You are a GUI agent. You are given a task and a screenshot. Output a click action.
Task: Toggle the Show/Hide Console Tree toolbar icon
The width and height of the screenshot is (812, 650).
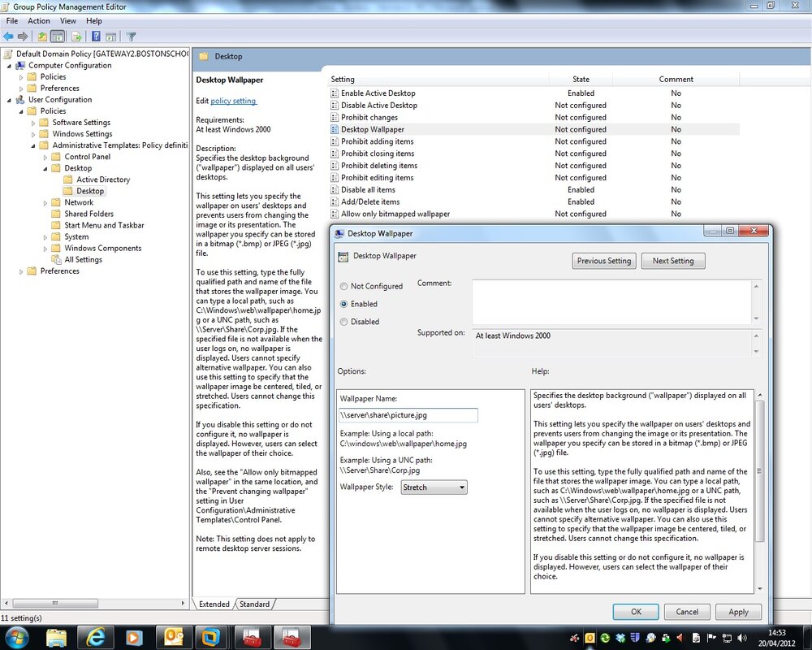[x=58, y=37]
